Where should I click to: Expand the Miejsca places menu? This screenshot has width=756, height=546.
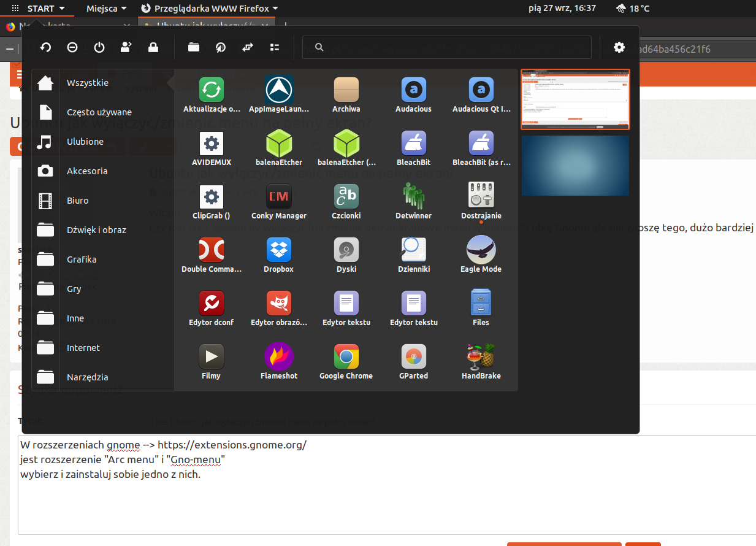click(x=107, y=9)
